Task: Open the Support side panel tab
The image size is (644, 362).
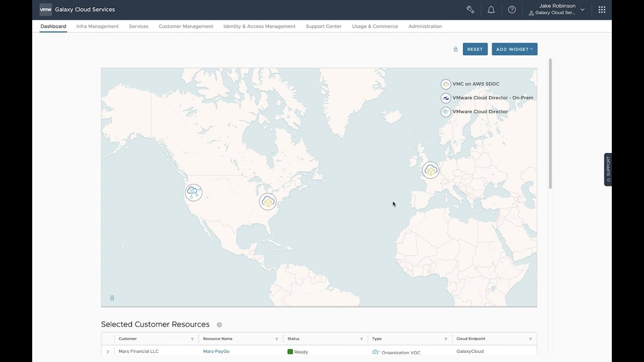Action: coord(608,169)
